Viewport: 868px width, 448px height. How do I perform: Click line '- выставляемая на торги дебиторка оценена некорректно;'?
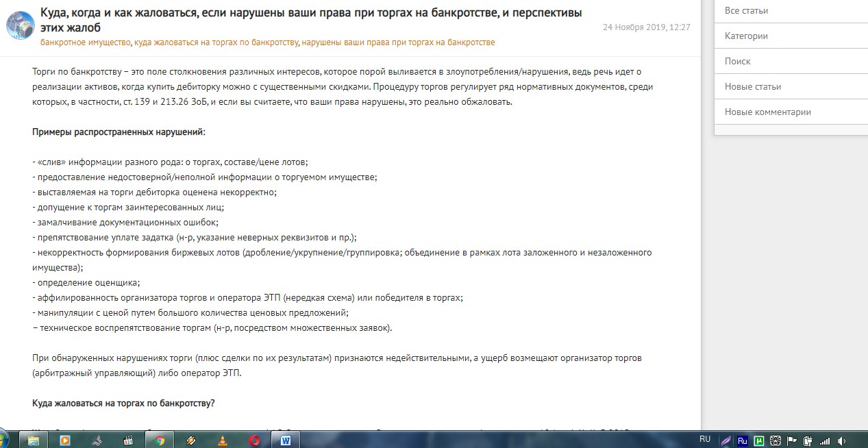tap(154, 192)
